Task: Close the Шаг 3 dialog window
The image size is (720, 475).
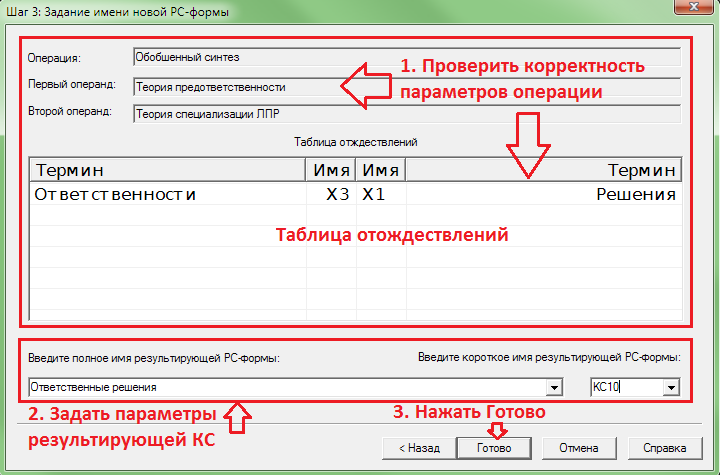Action: point(694,6)
